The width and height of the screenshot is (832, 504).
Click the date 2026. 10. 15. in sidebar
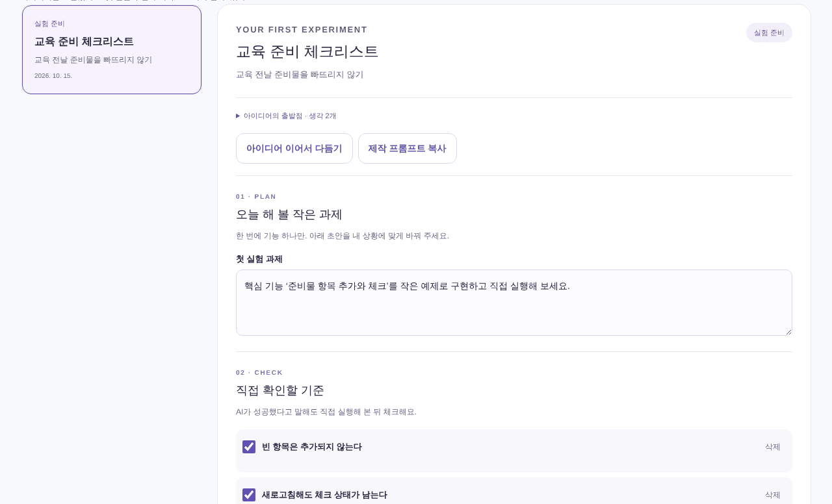(53, 75)
